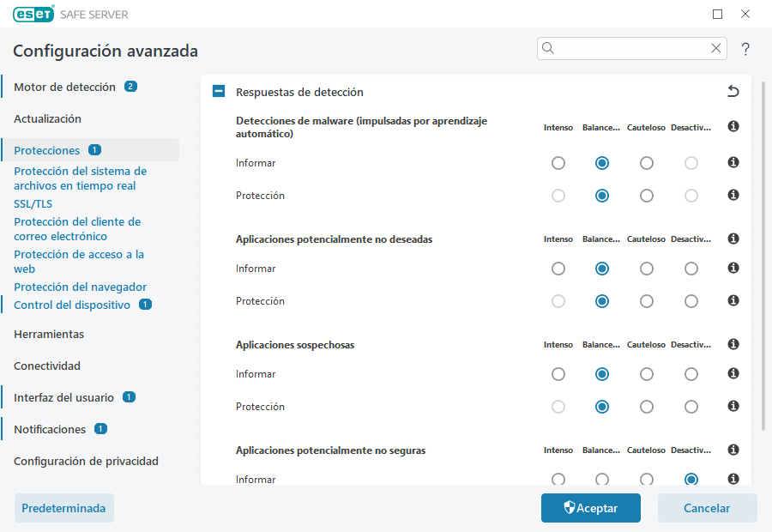Show info for no seguras Informar row
772x532 pixels.
pyautogui.click(x=733, y=478)
